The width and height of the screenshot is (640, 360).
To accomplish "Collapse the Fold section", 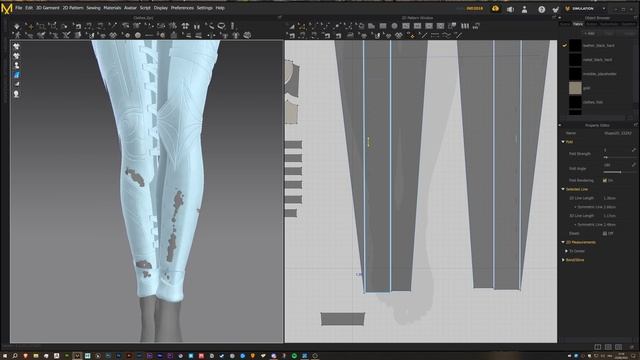I will click(563, 142).
